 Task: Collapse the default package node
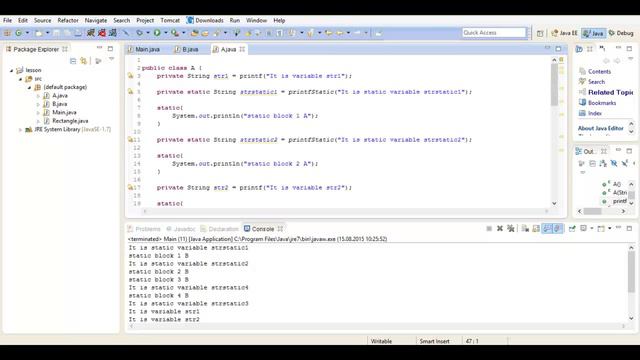click(29, 87)
